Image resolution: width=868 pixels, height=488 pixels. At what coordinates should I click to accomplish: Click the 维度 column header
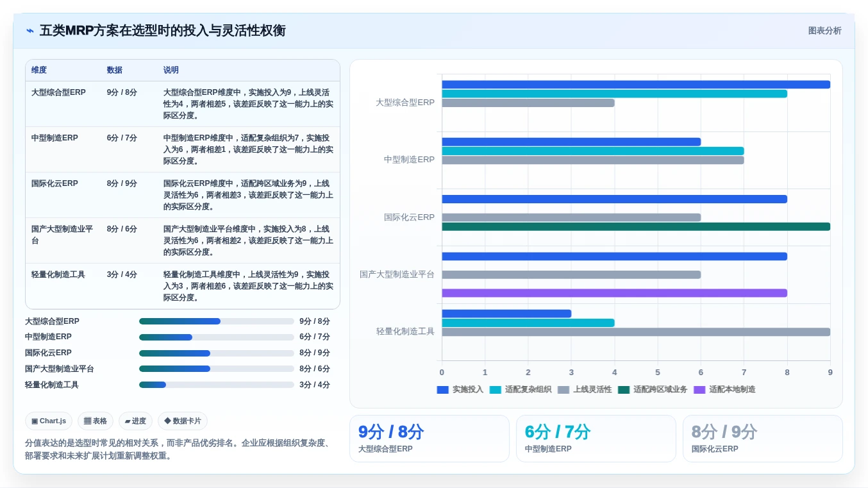[39, 70]
